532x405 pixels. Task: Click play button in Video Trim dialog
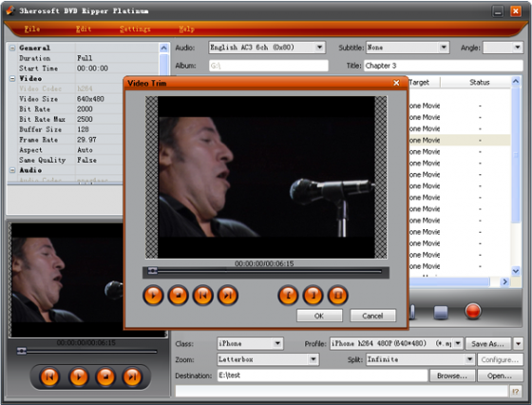click(153, 296)
